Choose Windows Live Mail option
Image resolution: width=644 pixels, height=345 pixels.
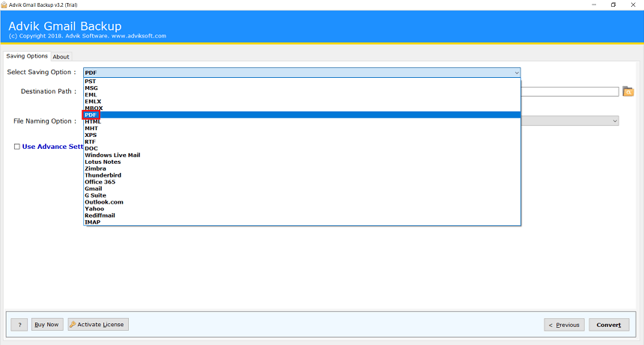click(x=302, y=155)
